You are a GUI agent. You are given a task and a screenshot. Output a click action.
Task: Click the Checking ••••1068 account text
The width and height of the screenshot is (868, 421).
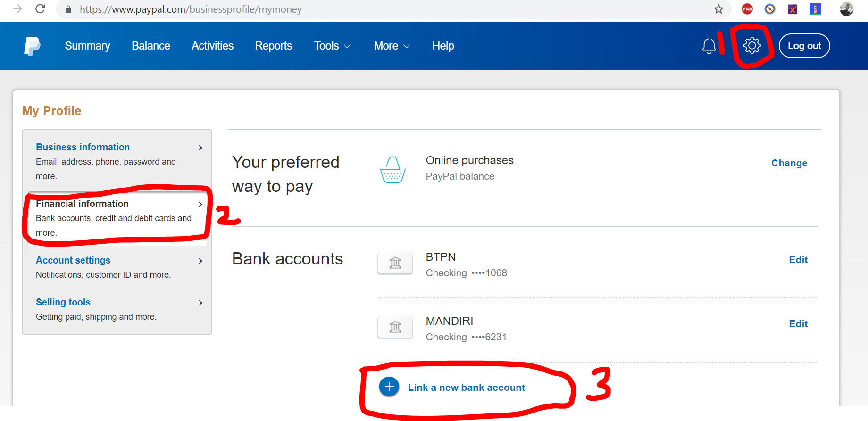pyautogui.click(x=467, y=273)
